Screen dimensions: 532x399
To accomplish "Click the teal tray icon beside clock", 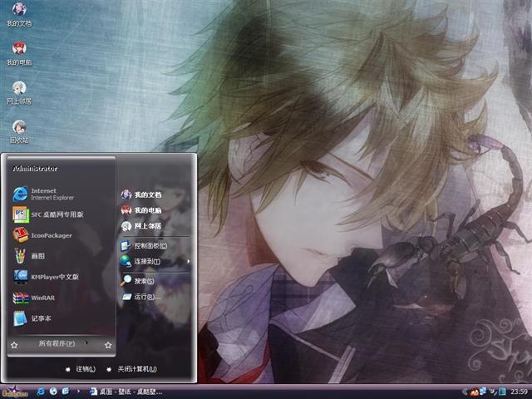I will click(502, 392).
